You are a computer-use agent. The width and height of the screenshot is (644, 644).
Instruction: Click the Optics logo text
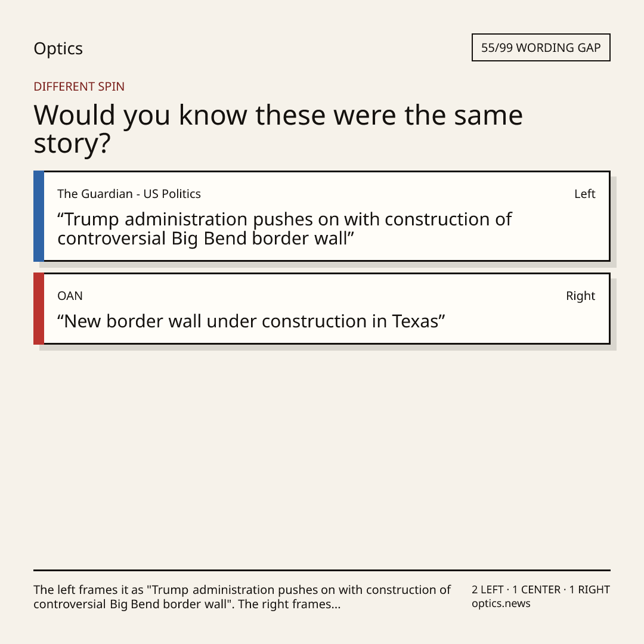pos(58,48)
